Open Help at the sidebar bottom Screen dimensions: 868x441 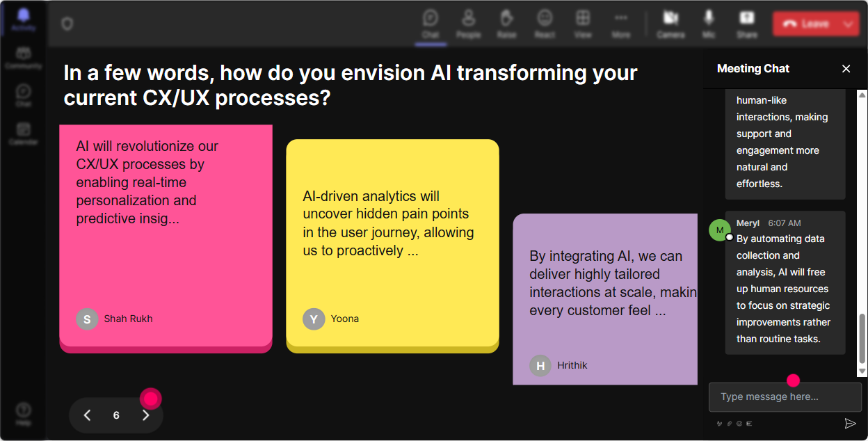(x=24, y=414)
